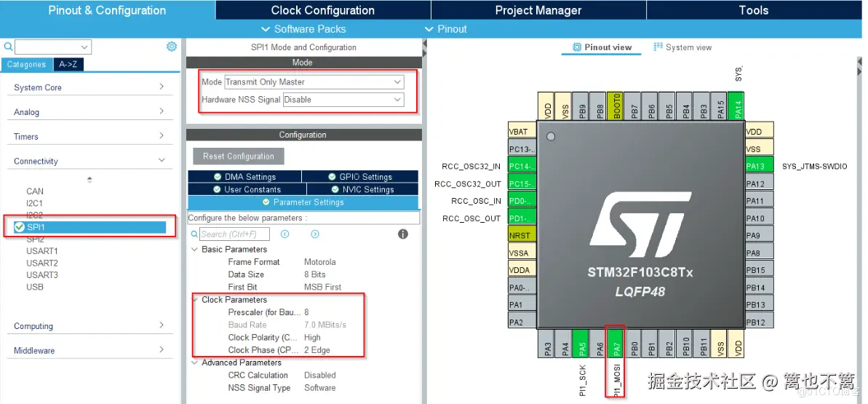Click the Clock Phase value 2 Edge
Screen dimensions: 868x404
pyautogui.click(x=317, y=350)
